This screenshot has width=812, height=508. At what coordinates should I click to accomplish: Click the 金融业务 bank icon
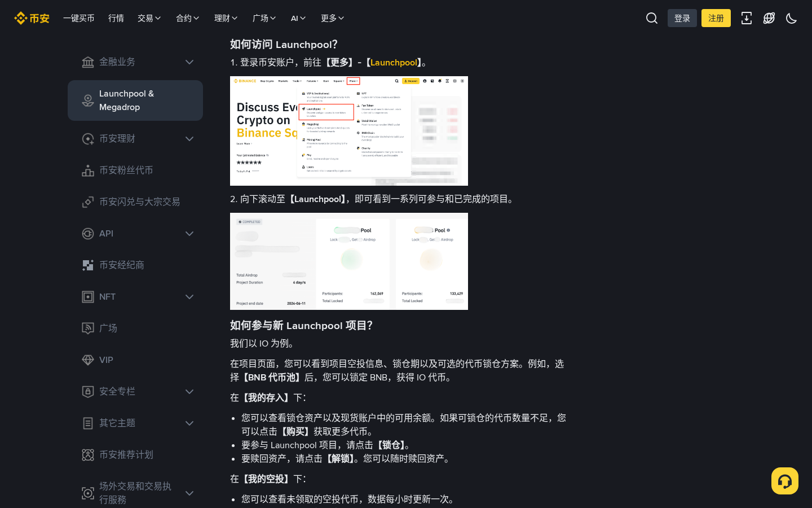point(88,62)
